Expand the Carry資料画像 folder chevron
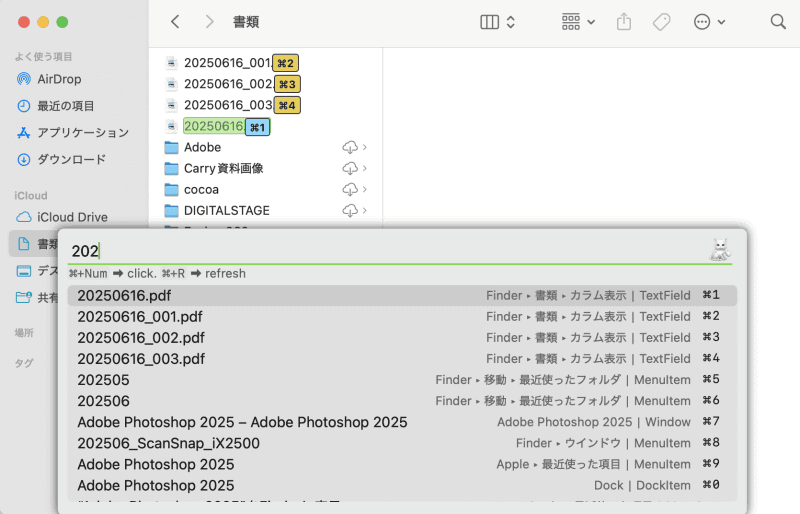The image size is (800, 514). (365, 168)
